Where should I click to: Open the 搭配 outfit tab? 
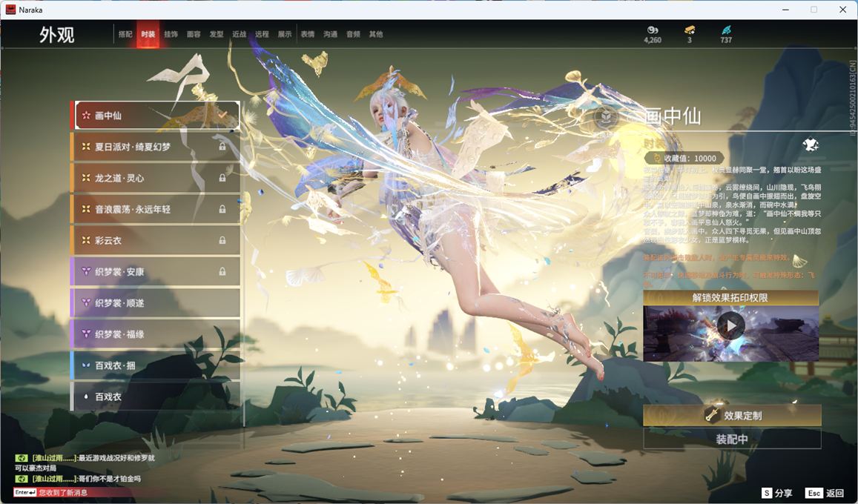point(125,34)
